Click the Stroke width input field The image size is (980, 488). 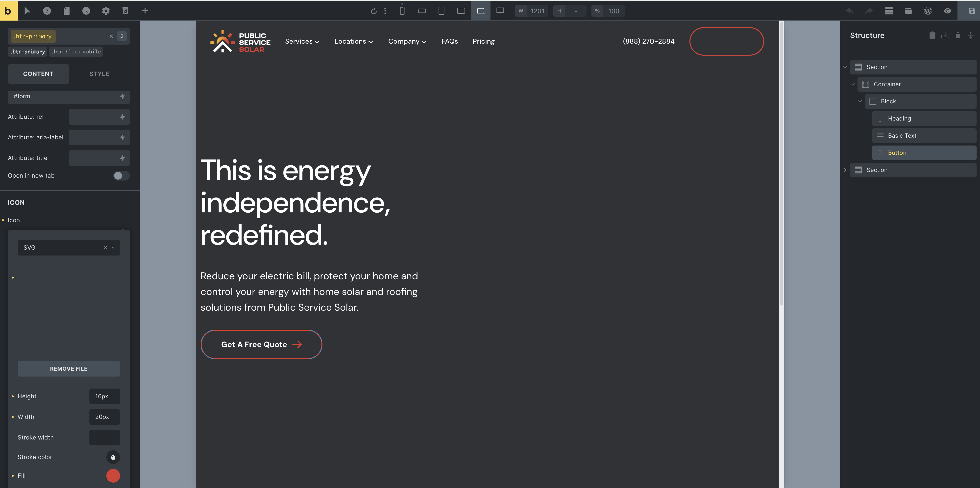point(105,438)
